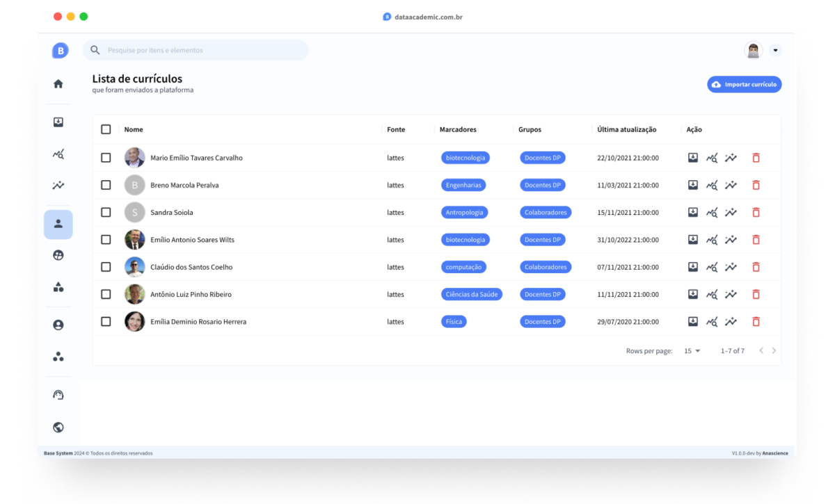Screen dimensions: 835x504
Task: Select the user profile sidebar icon
Action: (x=58, y=224)
